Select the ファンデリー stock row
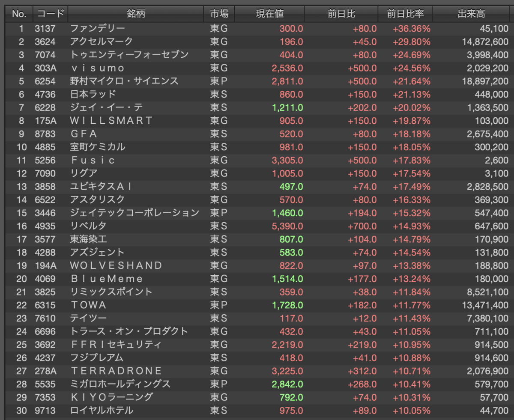 [x=257, y=28]
